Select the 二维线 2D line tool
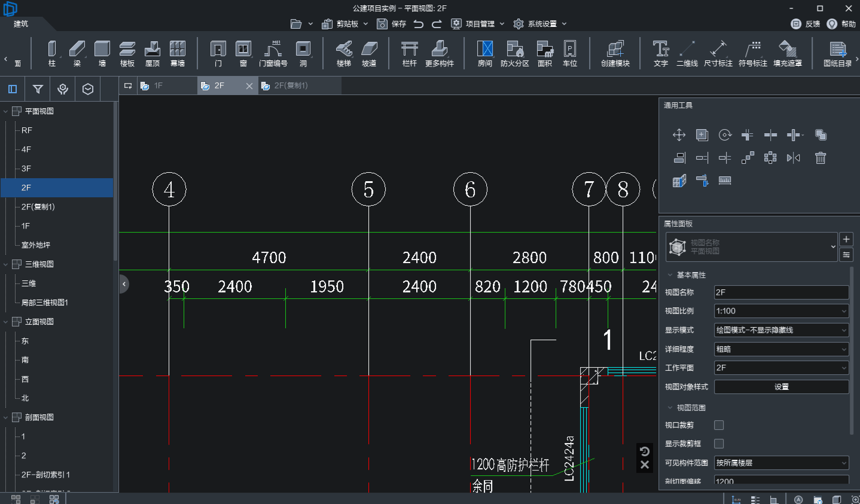This screenshot has height=504, width=860. (x=687, y=54)
